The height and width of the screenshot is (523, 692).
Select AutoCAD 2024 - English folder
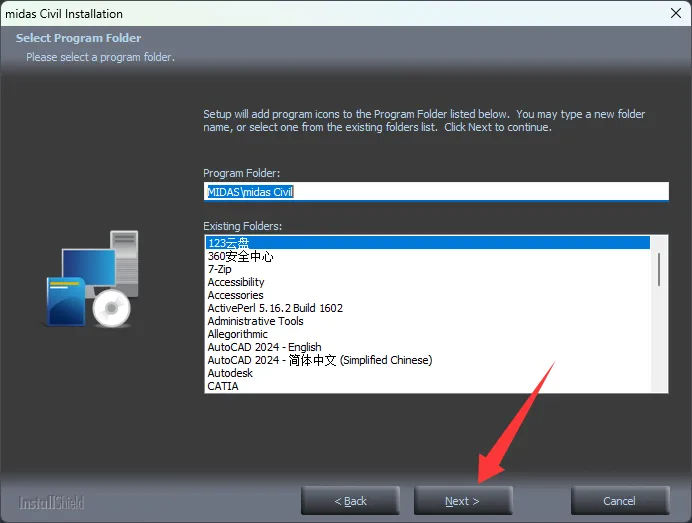(x=427, y=347)
